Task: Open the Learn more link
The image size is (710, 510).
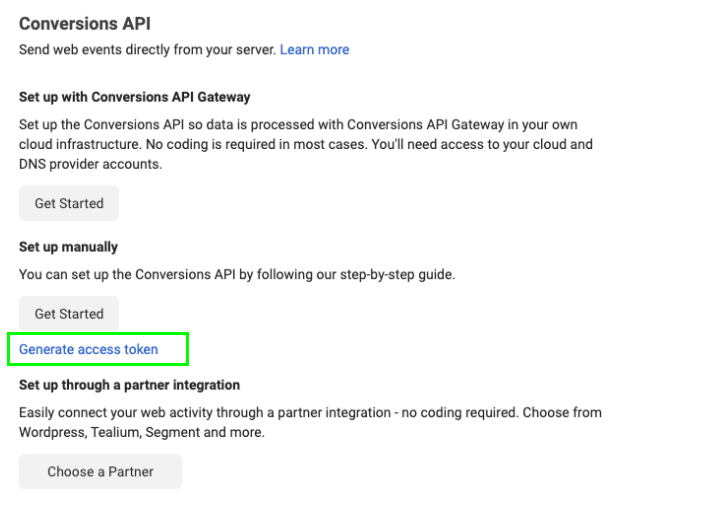Action: [x=314, y=49]
